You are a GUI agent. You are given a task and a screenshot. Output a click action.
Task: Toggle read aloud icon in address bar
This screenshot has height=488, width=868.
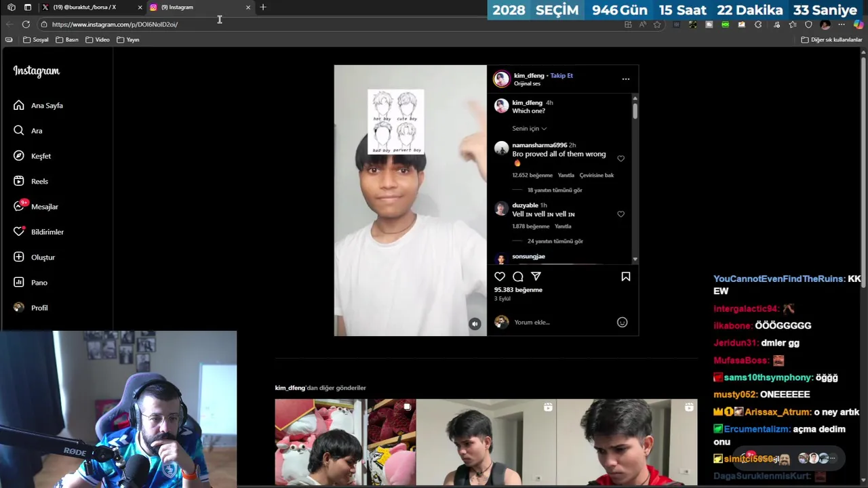click(x=642, y=24)
